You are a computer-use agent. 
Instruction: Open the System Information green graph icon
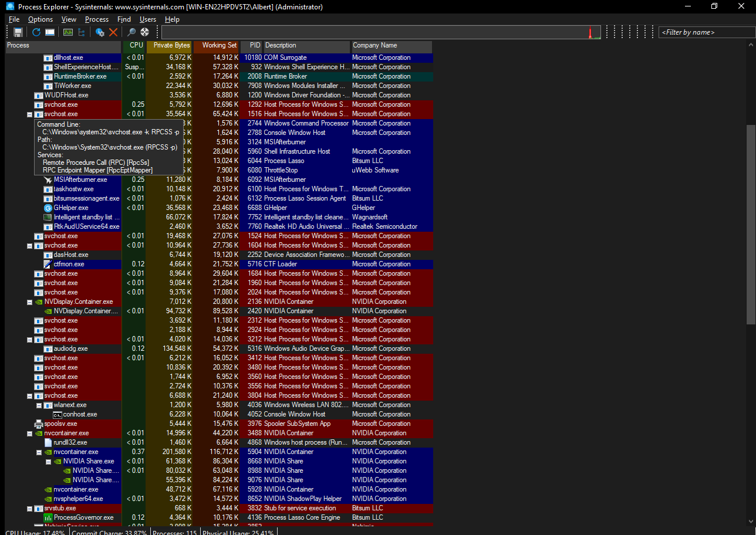pyautogui.click(x=68, y=32)
